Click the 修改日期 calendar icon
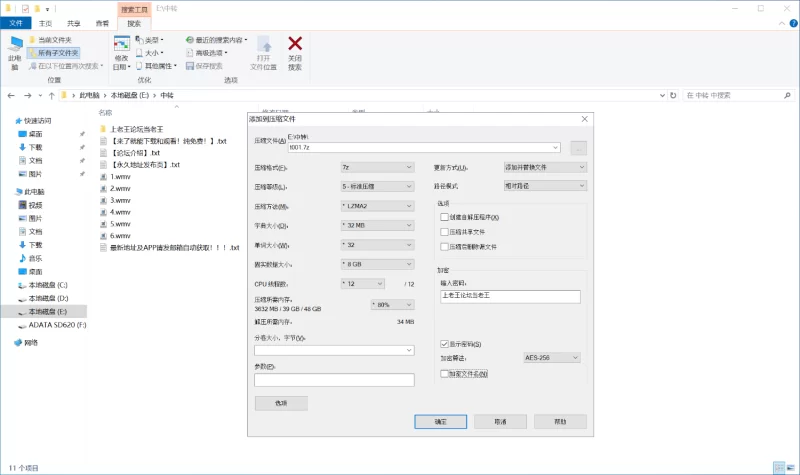The width and height of the screenshot is (800, 475). click(121, 46)
